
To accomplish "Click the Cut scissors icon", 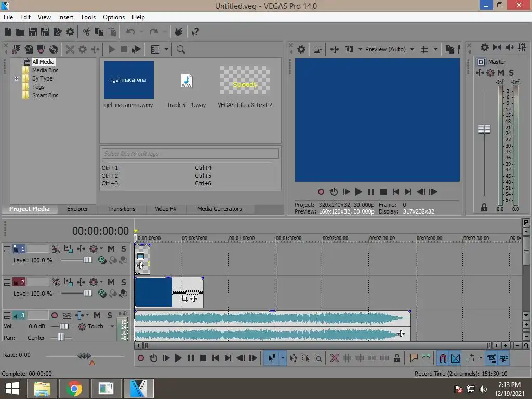I will (87, 32).
